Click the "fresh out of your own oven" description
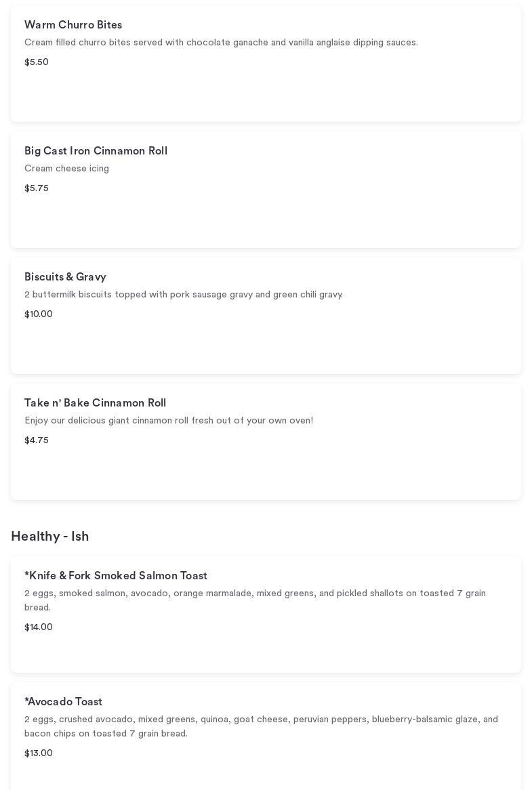Viewport: 532px width, 790px height. [169, 421]
